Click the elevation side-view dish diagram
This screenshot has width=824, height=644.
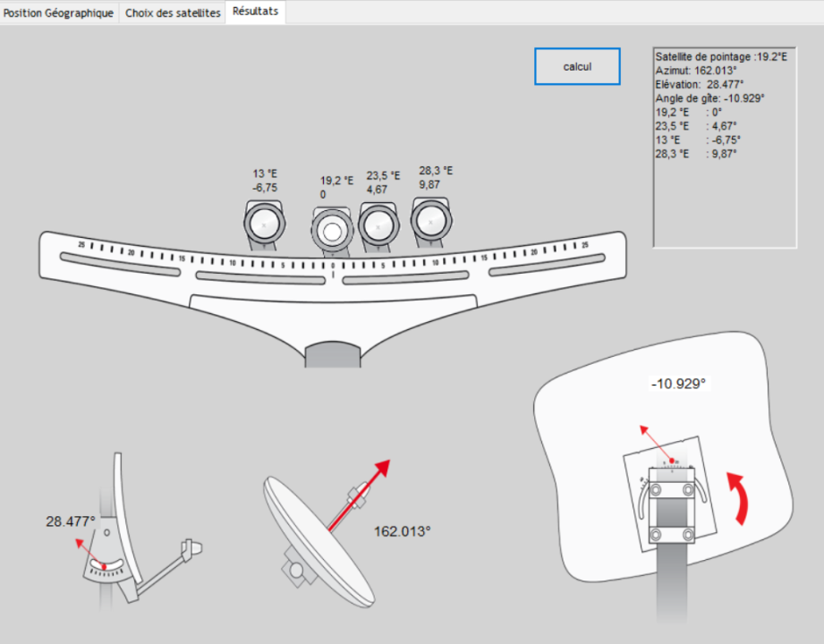point(134,537)
